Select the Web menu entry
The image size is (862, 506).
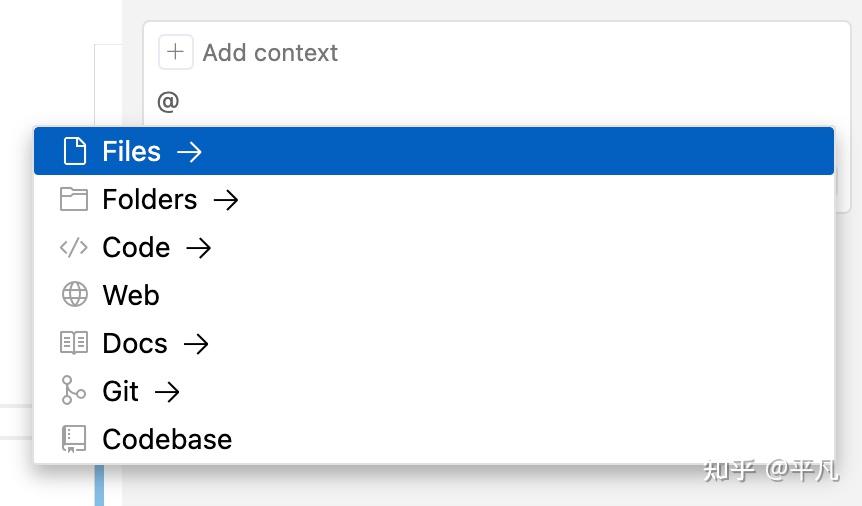131,295
